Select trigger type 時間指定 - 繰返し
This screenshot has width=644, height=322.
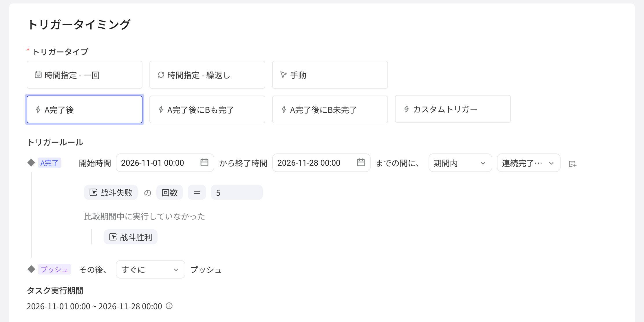[x=207, y=75]
